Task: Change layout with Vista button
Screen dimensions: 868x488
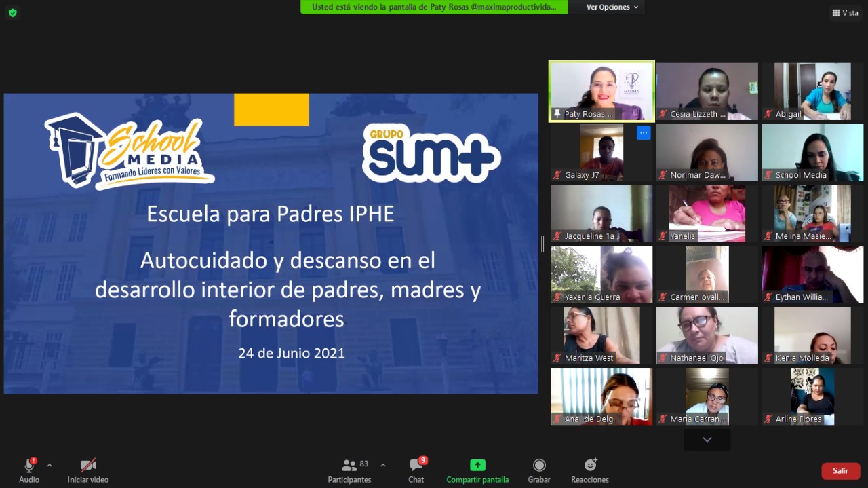Action: (845, 13)
